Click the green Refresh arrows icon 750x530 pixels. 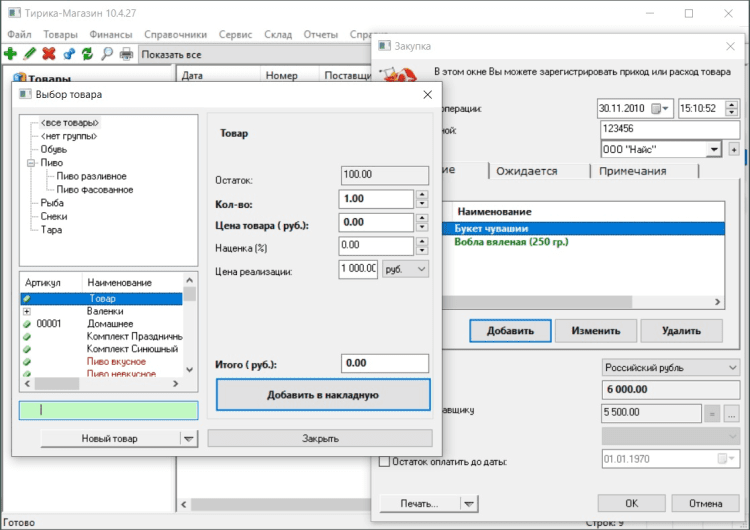tap(87, 54)
